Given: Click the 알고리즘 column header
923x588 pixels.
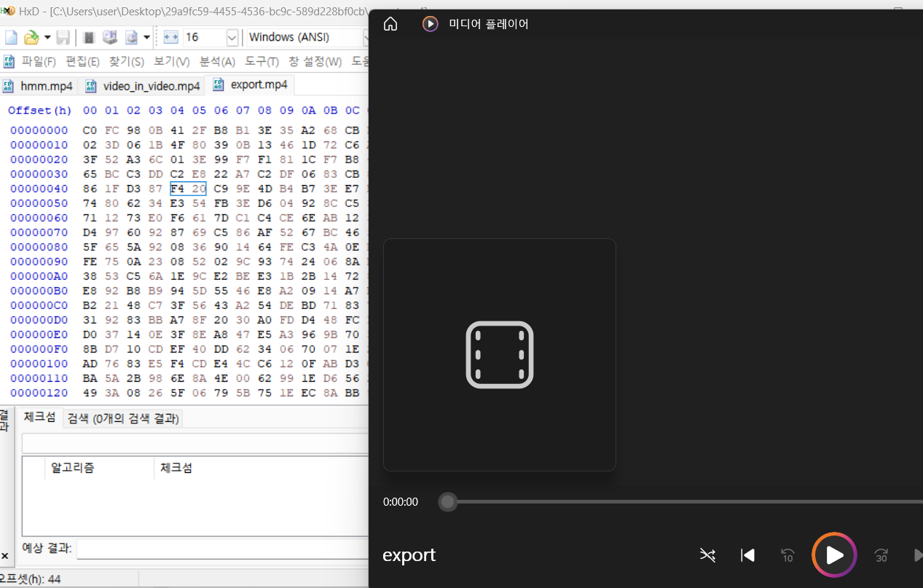Looking at the screenshot, I should (x=100, y=468).
